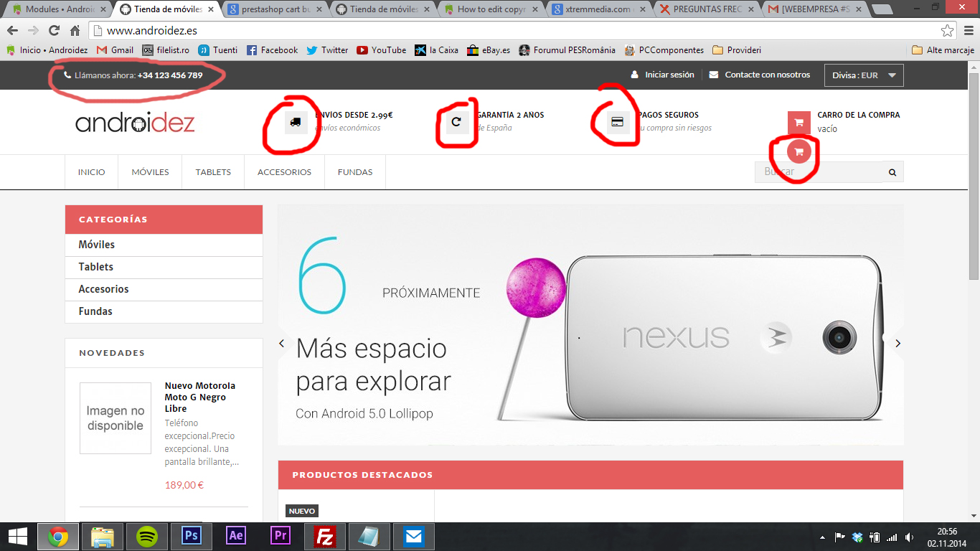Click the user icon beside Iniciar sesión
Viewport: 980px width, 551px height.
pos(635,75)
